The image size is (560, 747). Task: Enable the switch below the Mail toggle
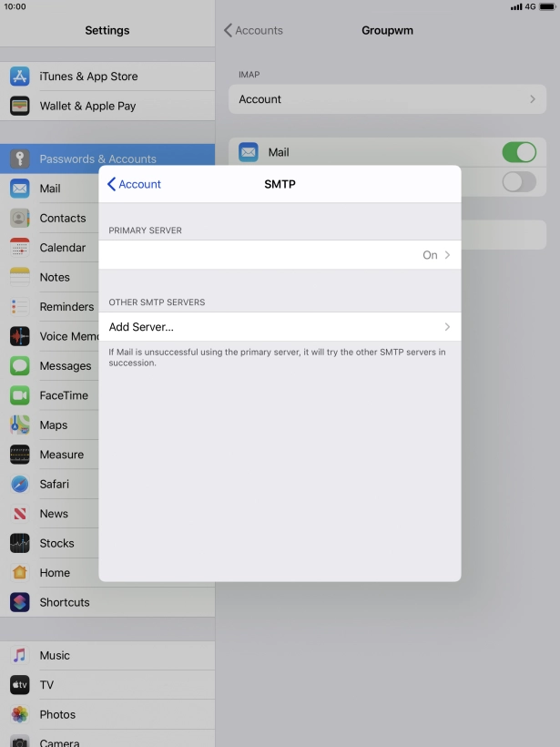click(x=519, y=181)
